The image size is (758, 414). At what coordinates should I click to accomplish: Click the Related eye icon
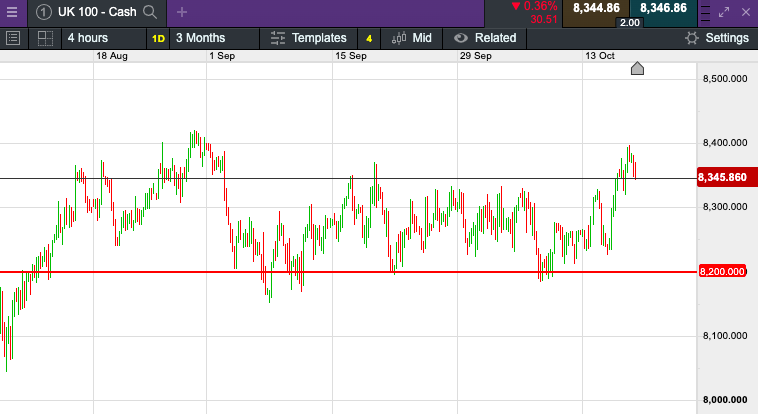tap(461, 38)
